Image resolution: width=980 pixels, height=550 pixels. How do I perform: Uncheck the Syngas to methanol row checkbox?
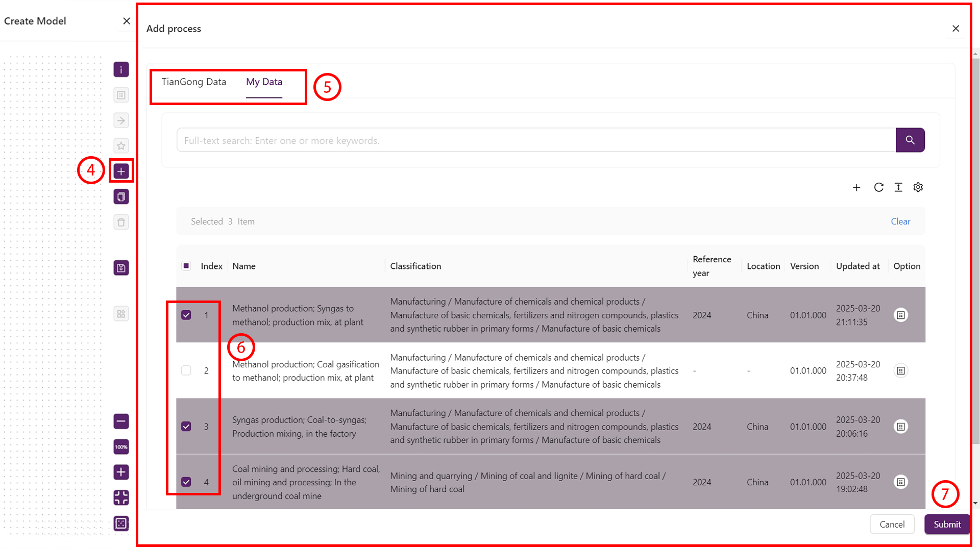coord(186,315)
